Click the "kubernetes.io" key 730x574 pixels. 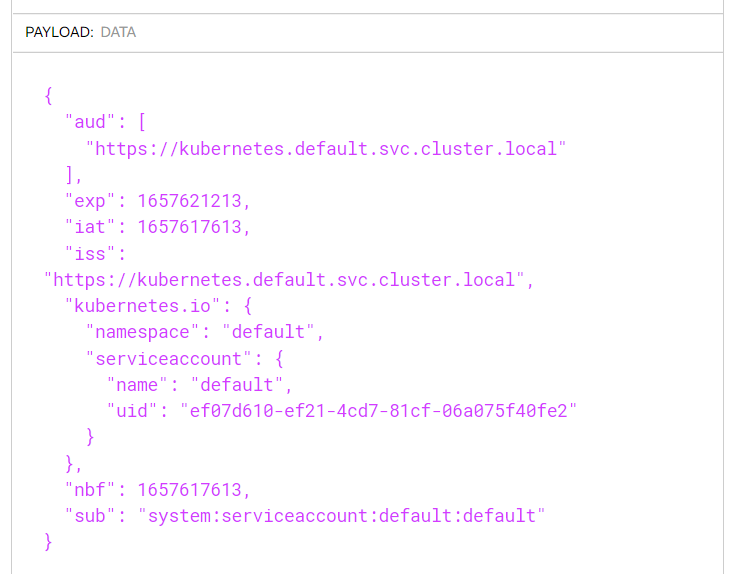[x=142, y=306]
